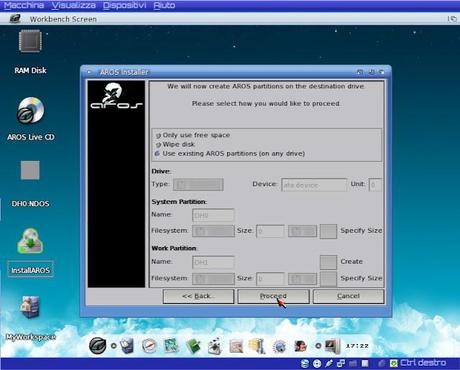Click the shared folders status icon

point(353,363)
